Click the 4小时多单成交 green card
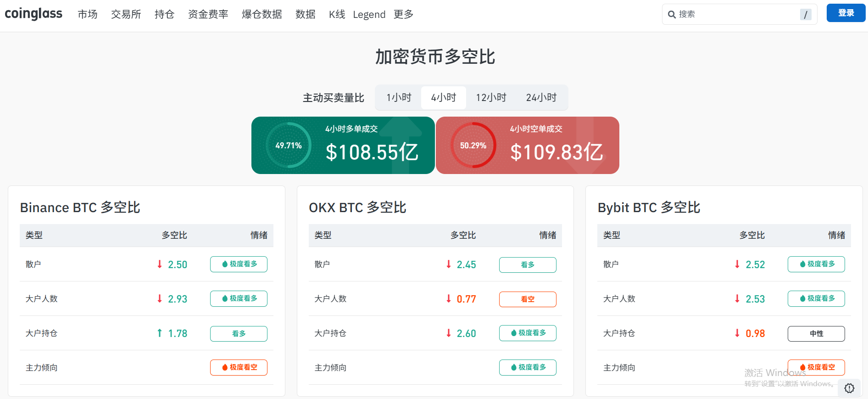The height and width of the screenshot is (399, 868). tap(343, 145)
